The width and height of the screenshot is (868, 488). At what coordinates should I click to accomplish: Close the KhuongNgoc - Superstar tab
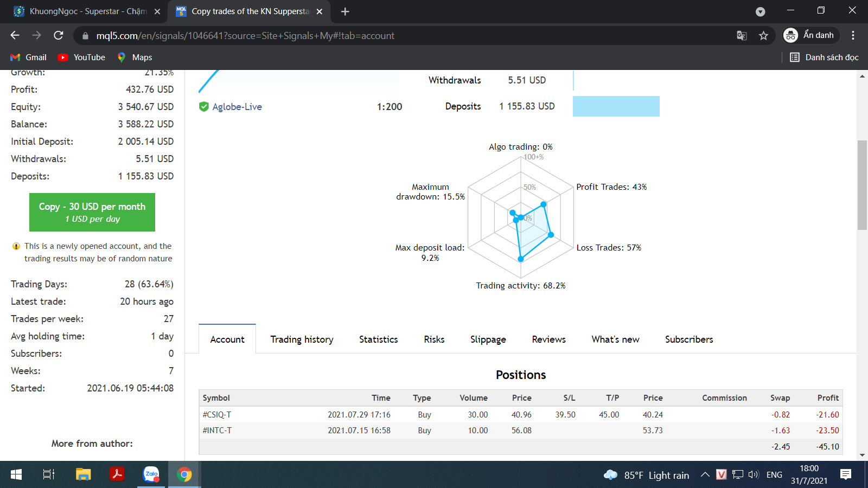pos(157,11)
